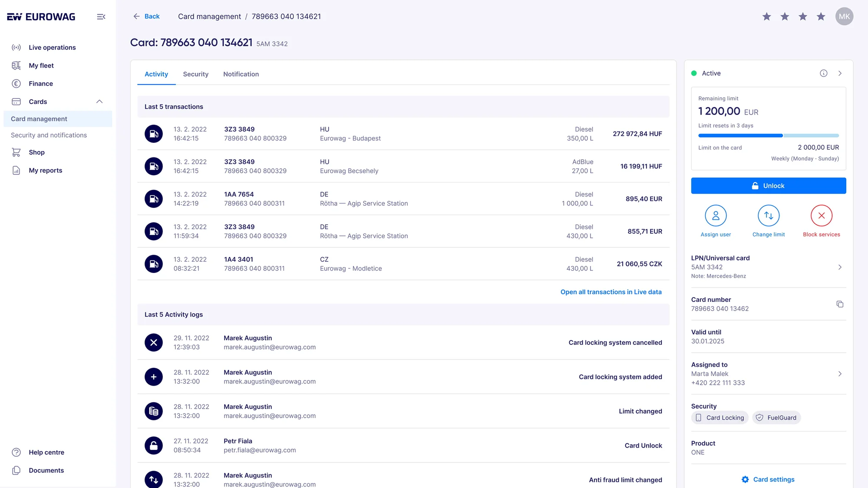Click 'Valid until' date 30.01.2025
Image resolution: width=868 pixels, height=488 pixels.
click(707, 341)
